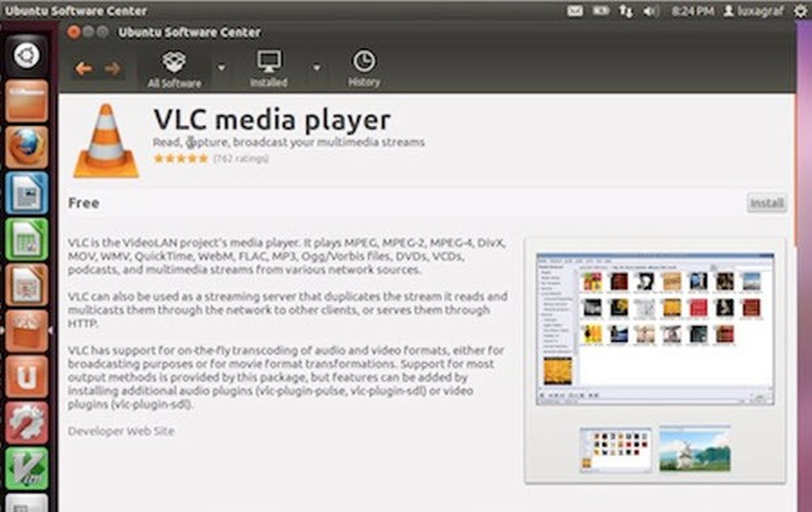Open the battery indicator menu

(600, 11)
